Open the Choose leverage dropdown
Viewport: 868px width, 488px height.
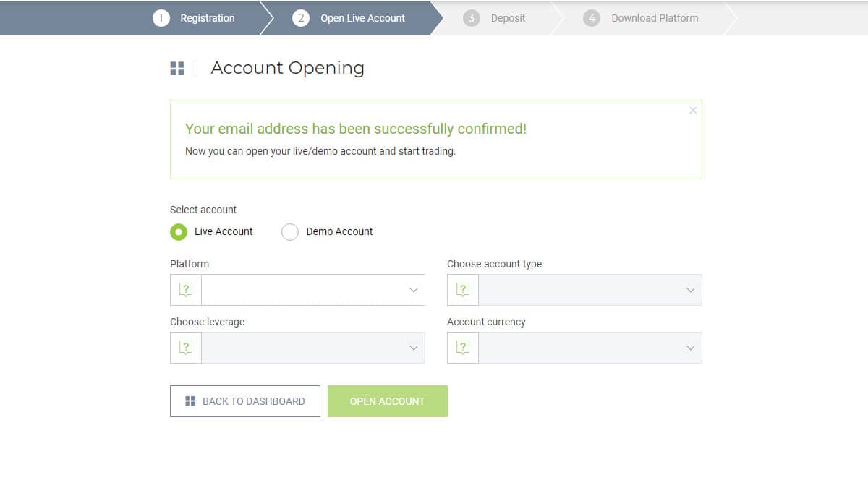tap(313, 348)
